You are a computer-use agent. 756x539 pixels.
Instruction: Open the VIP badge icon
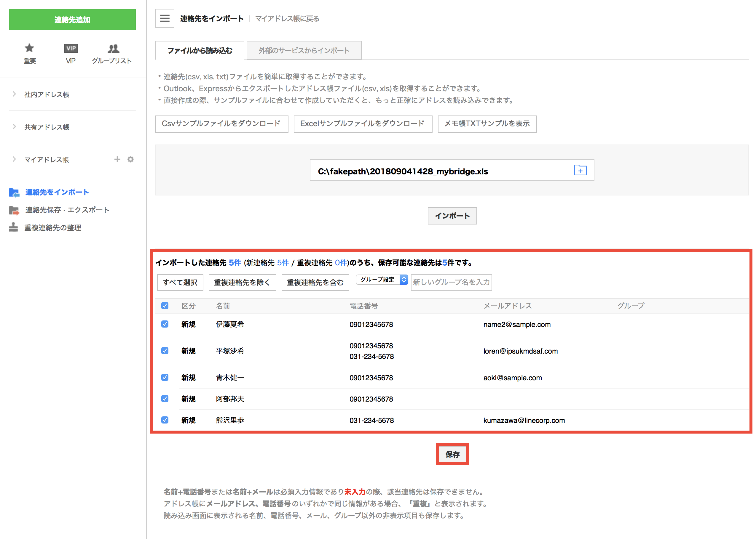tap(71, 48)
